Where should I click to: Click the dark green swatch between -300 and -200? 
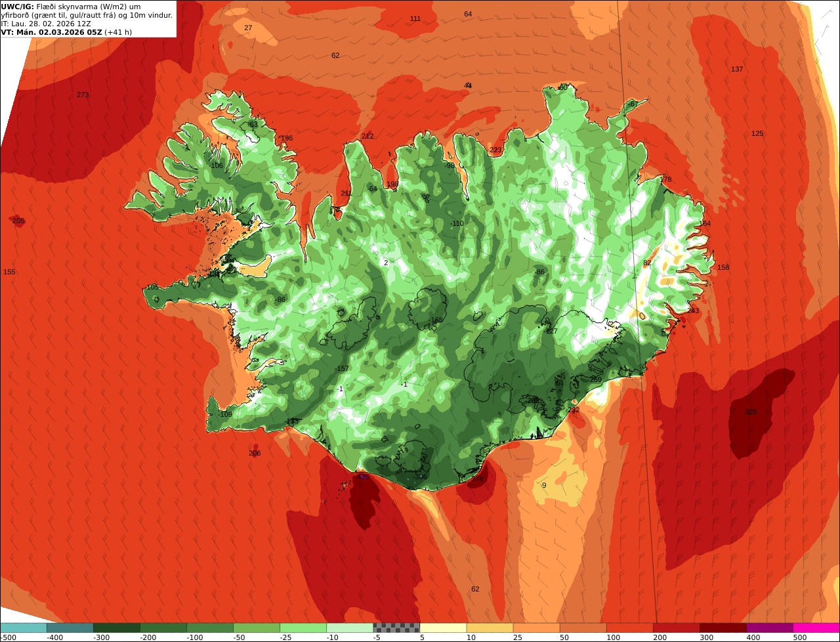coord(116,628)
